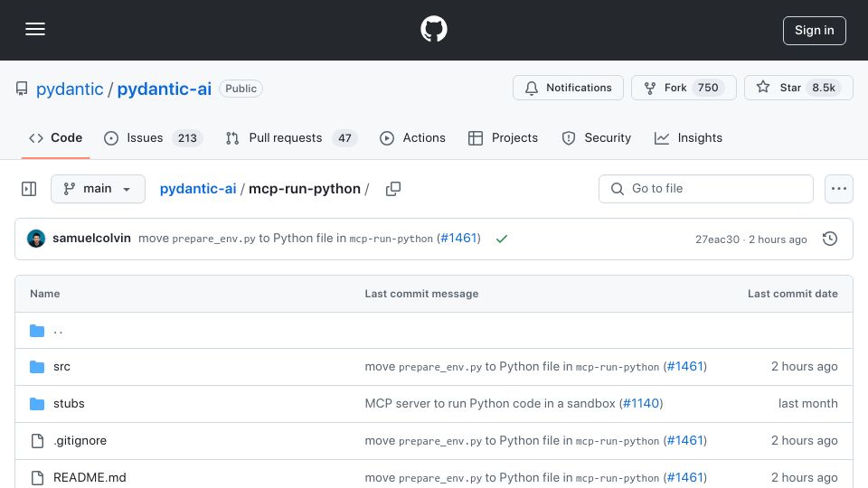Click '2 hours ago' in README.md row
The height and width of the screenshot is (488, 868).
point(805,478)
